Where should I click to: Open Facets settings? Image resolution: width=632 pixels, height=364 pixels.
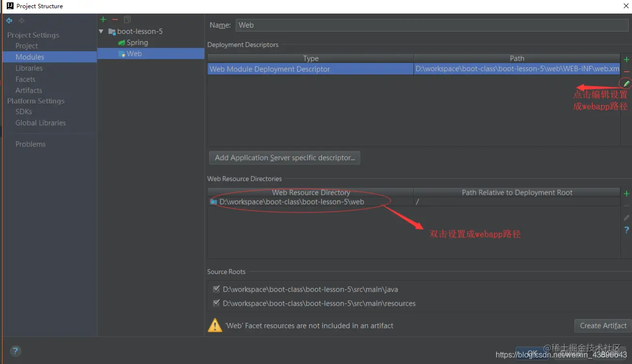[x=25, y=79]
